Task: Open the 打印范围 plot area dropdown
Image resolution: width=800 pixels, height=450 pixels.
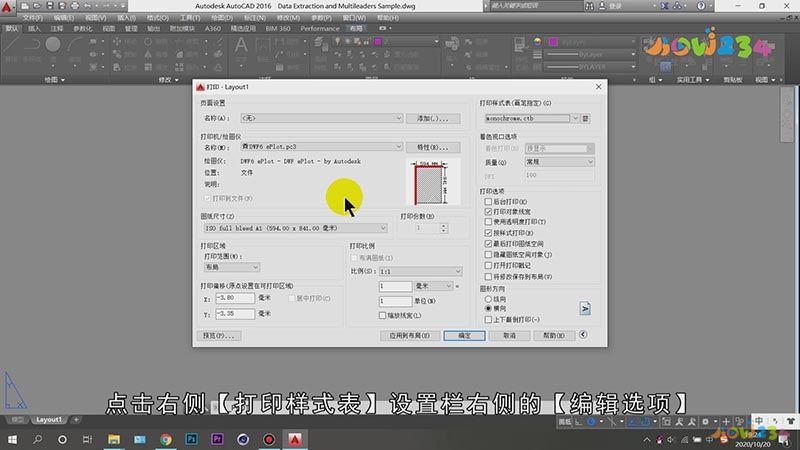Action: click(x=232, y=267)
